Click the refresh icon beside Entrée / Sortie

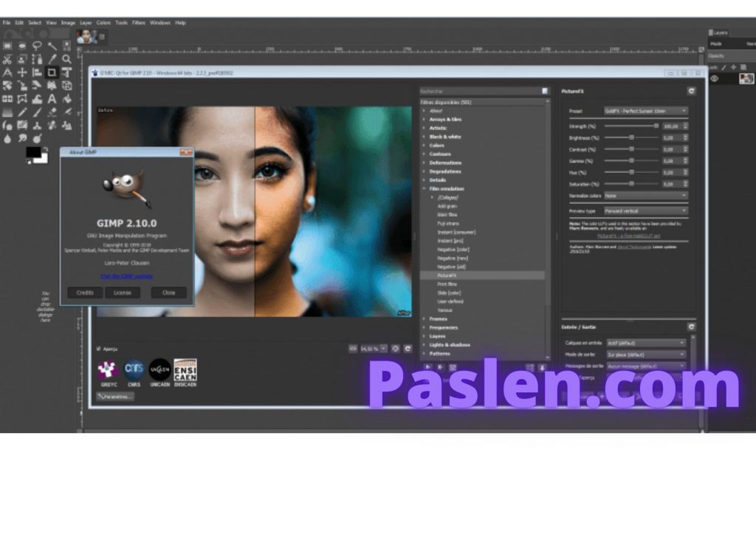[x=691, y=327]
